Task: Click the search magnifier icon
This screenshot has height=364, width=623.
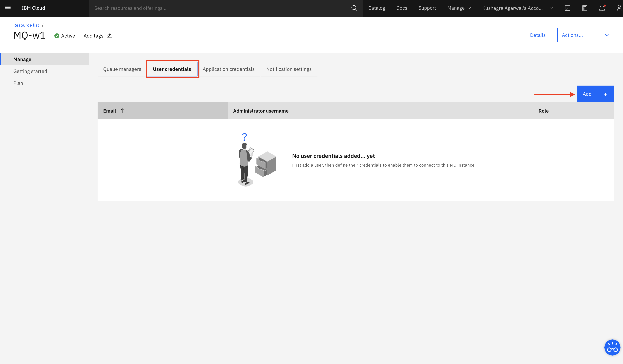Action: (354, 8)
